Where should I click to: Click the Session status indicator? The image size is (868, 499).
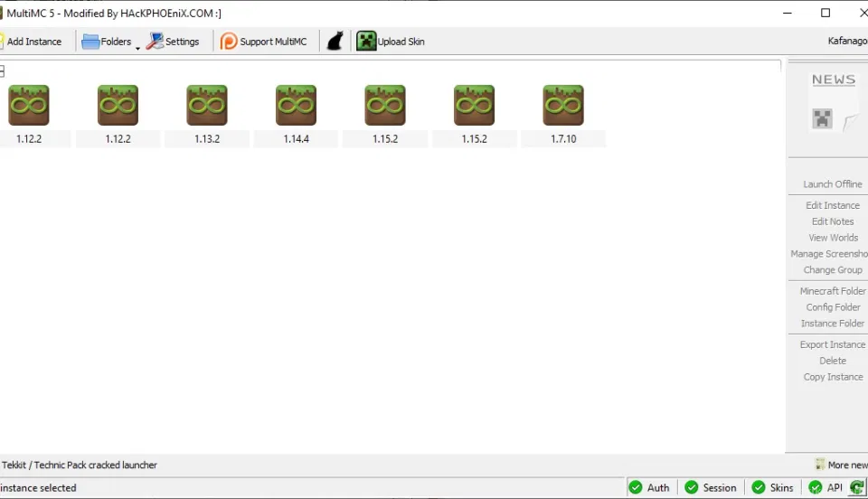pos(711,487)
